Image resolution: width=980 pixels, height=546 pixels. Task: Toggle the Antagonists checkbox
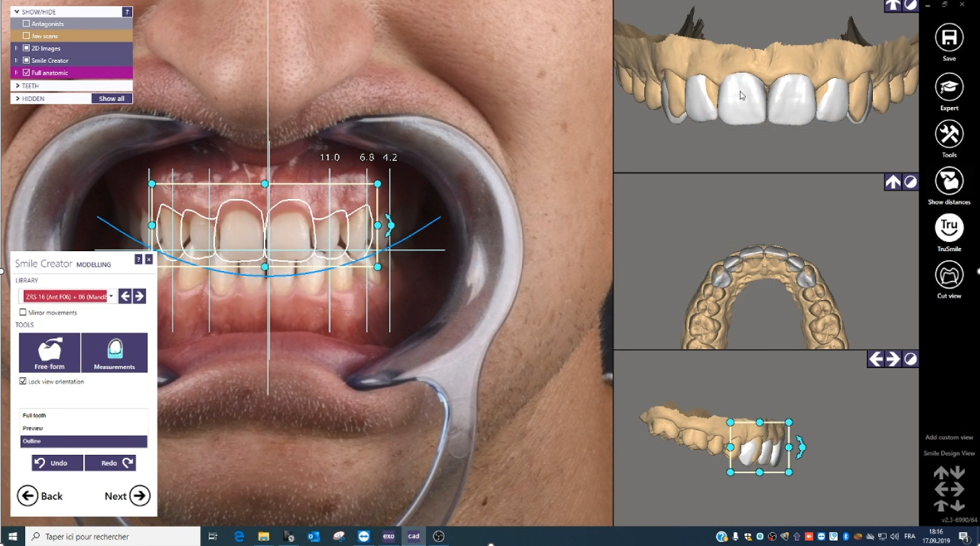(x=26, y=24)
